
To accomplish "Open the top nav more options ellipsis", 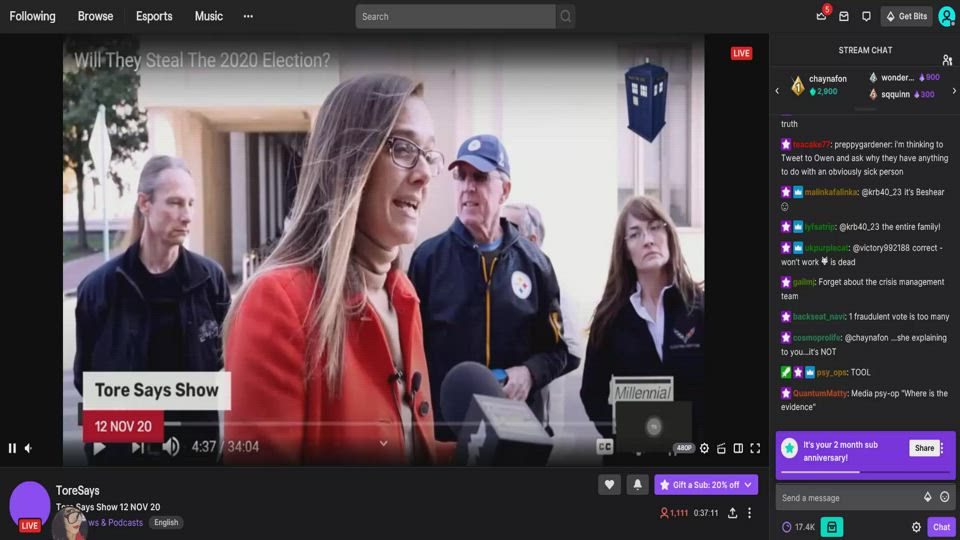I will click(x=248, y=16).
